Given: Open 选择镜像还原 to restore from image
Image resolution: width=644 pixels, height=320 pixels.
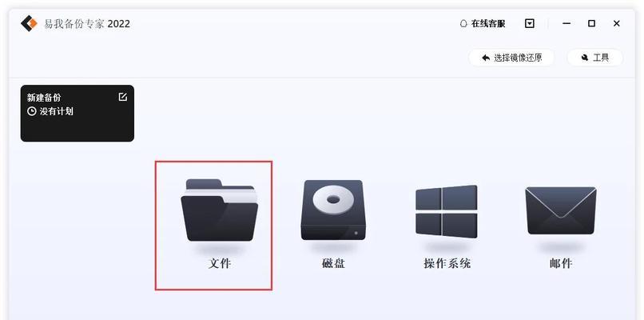Looking at the screenshot, I should coord(511,58).
